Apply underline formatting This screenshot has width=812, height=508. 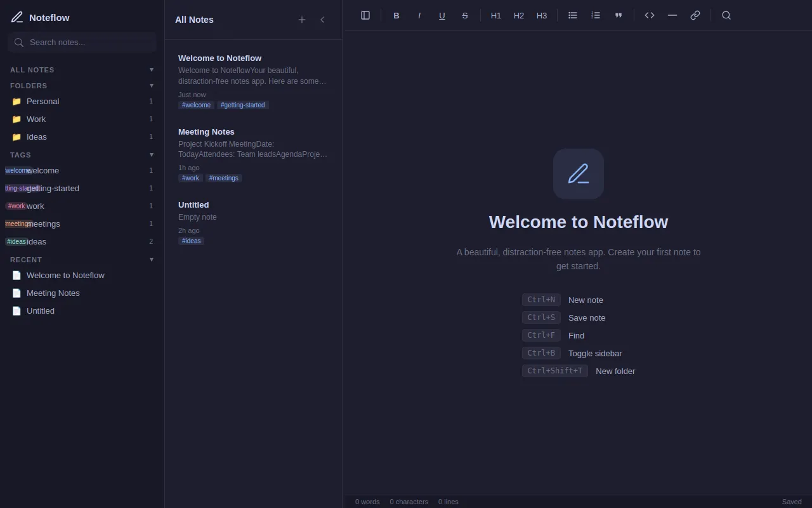click(x=442, y=15)
